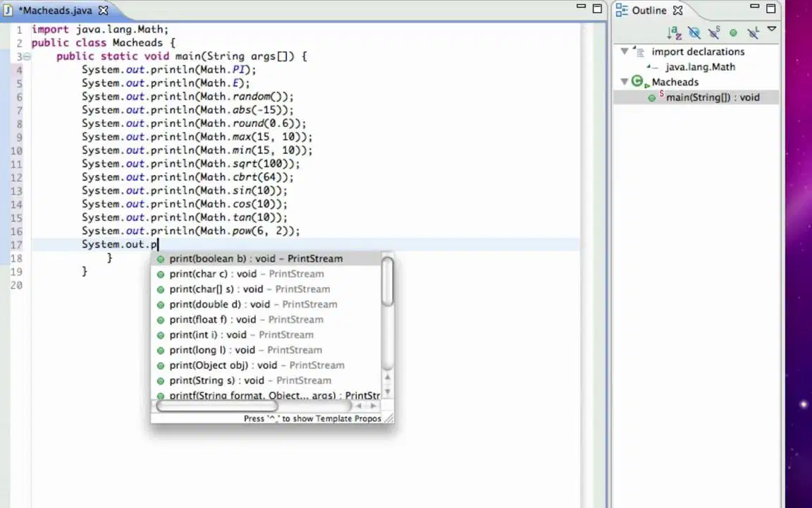Choose print(char c) proposal
Viewport: 812px width, 508px height.
(266, 274)
